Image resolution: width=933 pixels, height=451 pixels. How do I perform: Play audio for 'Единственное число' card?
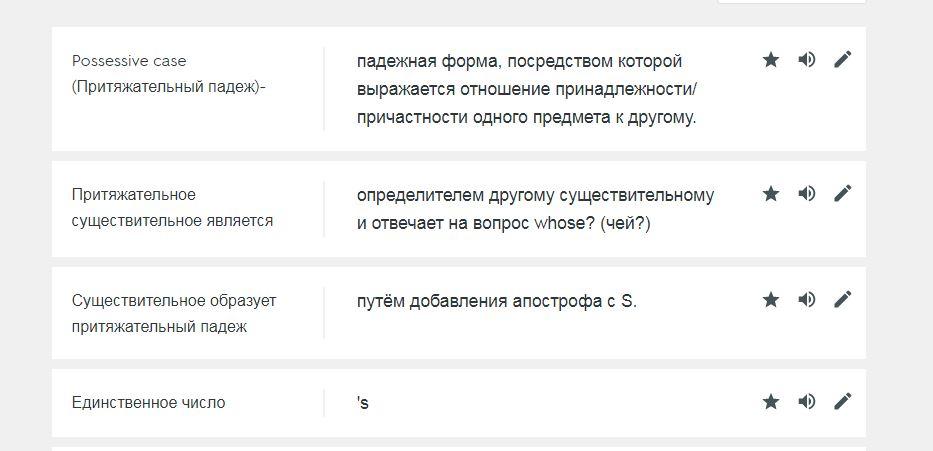(806, 402)
